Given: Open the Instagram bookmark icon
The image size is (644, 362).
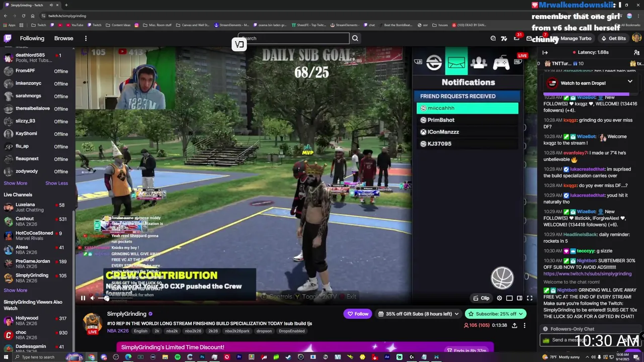Looking at the screenshot, I should click(x=136, y=25).
